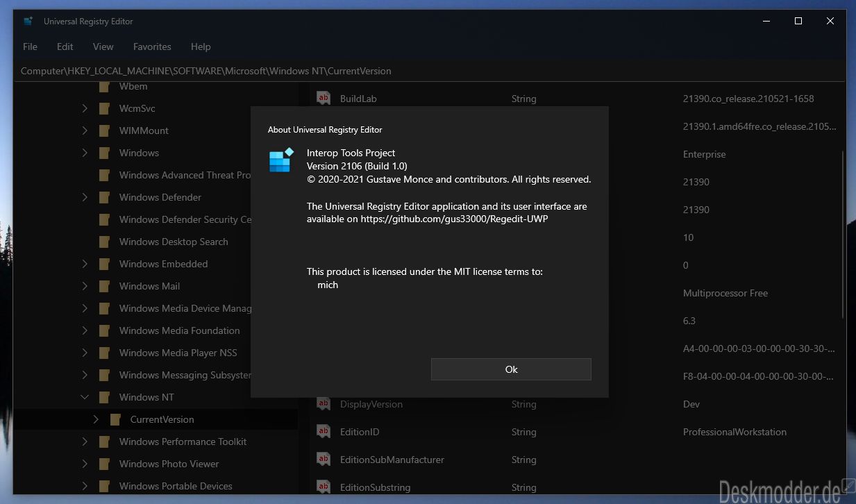
Task: Expand the Windows Mail key
Action: pos(85,287)
